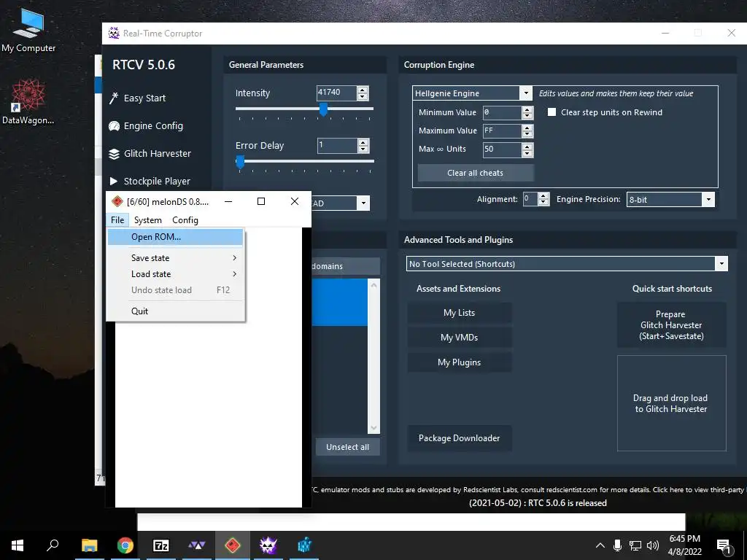747x560 pixels.
Task: Open the purple triangles taskbar app
Action: click(x=197, y=545)
